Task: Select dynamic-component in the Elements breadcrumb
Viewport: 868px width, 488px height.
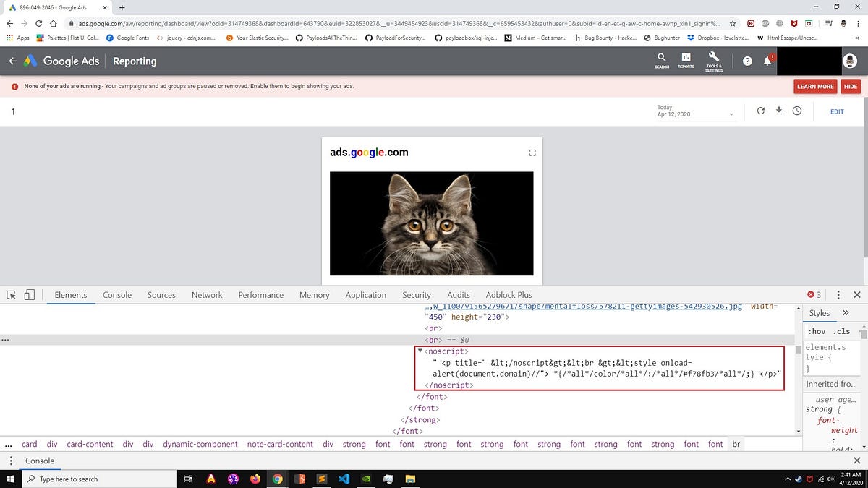Action: [x=200, y=444]
